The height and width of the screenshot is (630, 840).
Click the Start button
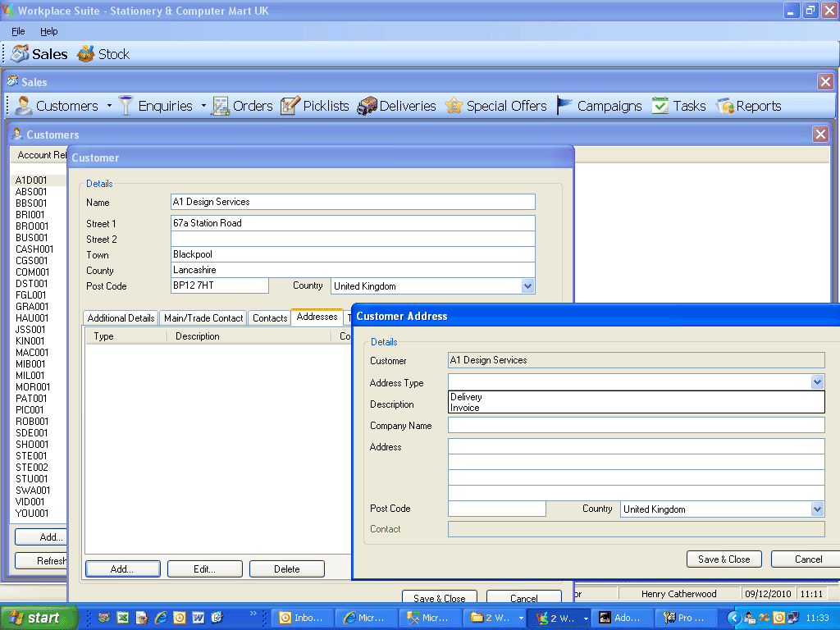pos(38,618)
